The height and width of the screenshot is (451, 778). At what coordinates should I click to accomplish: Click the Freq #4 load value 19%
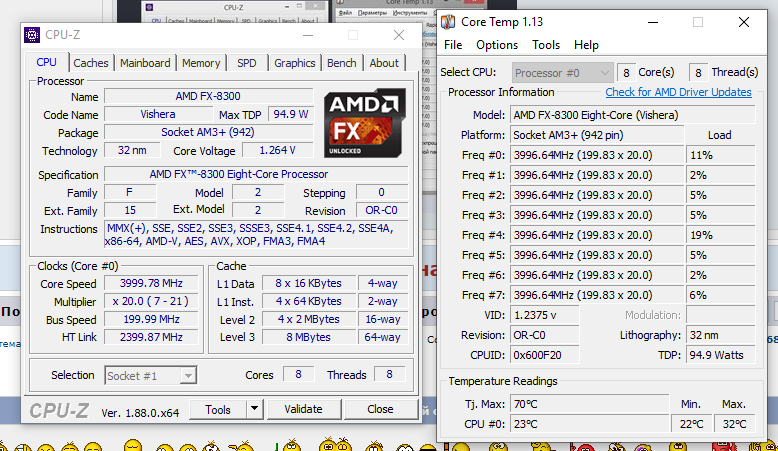pyautogui.click(x=720, y=235)
